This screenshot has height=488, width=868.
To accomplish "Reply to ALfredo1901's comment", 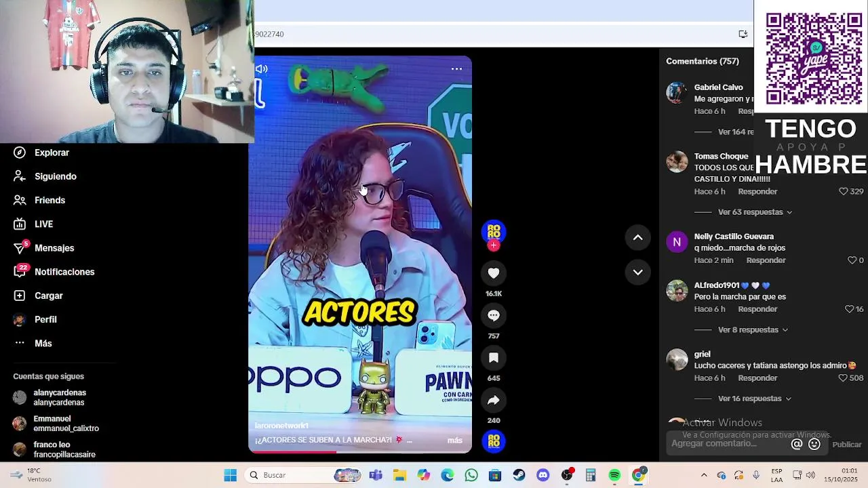I will (x=757, y=309).
